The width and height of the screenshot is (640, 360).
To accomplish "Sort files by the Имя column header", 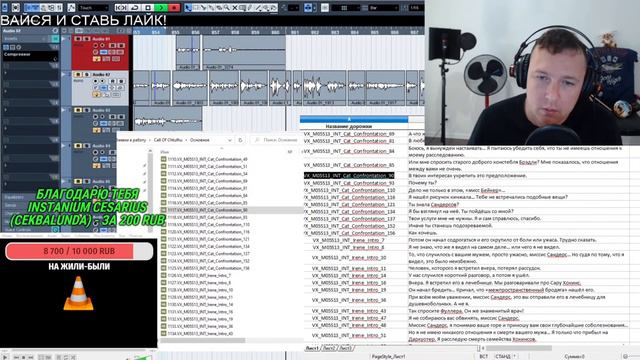I will coord(165,152).
